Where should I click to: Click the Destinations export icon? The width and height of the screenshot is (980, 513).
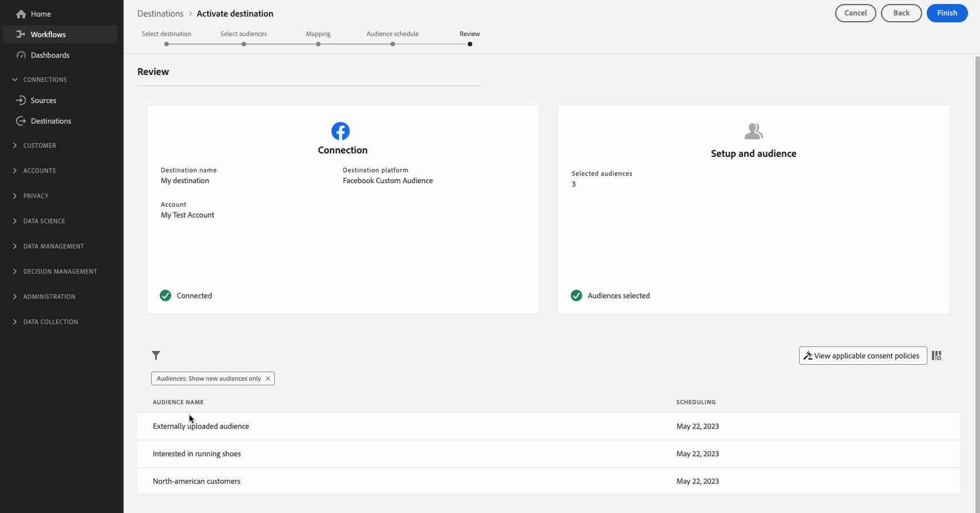pyautogui.click(x=21, y=121)
